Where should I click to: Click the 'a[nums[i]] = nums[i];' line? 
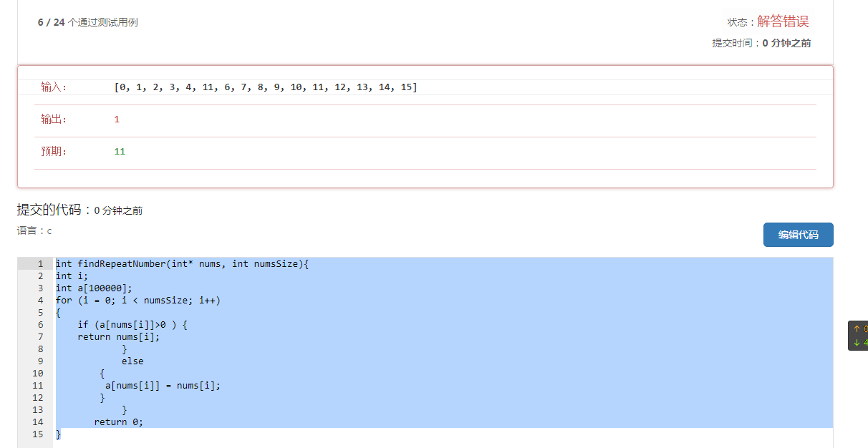163,386
